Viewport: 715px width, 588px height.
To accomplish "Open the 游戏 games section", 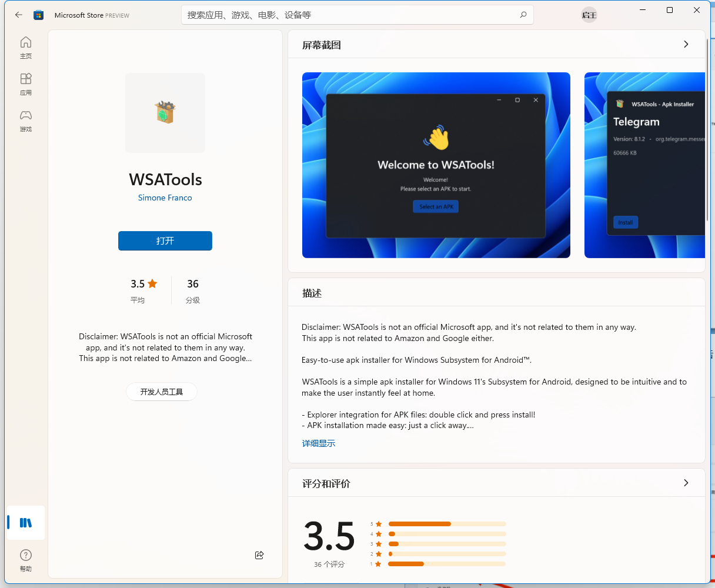I will [x=26, y=121].
